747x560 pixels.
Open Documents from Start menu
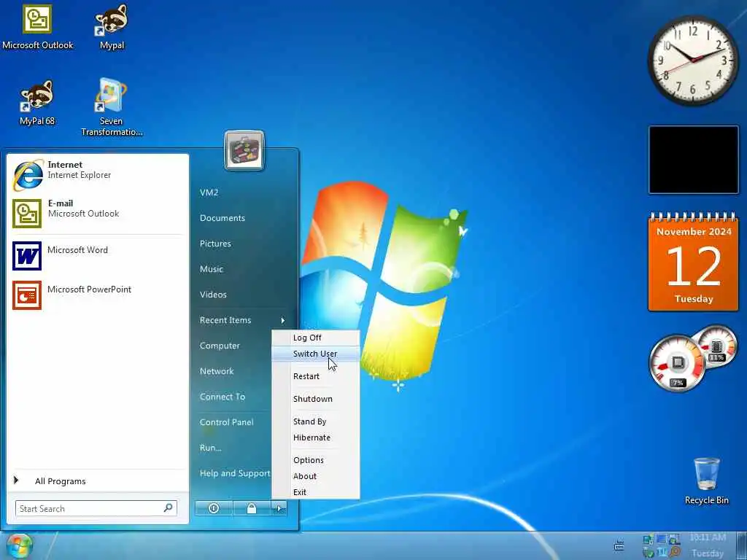[222, 218]
